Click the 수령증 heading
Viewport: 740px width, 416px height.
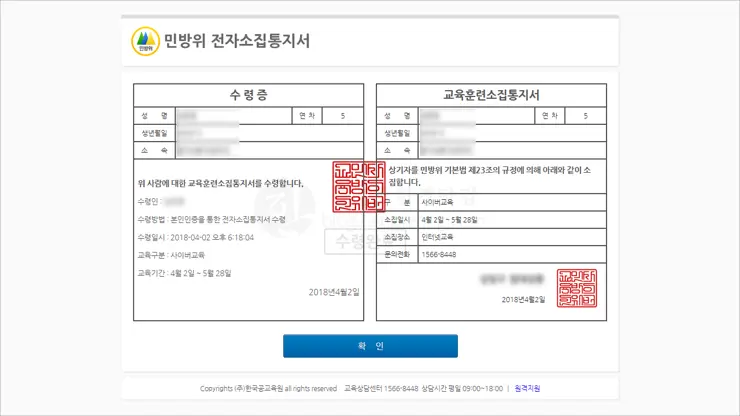249,95
